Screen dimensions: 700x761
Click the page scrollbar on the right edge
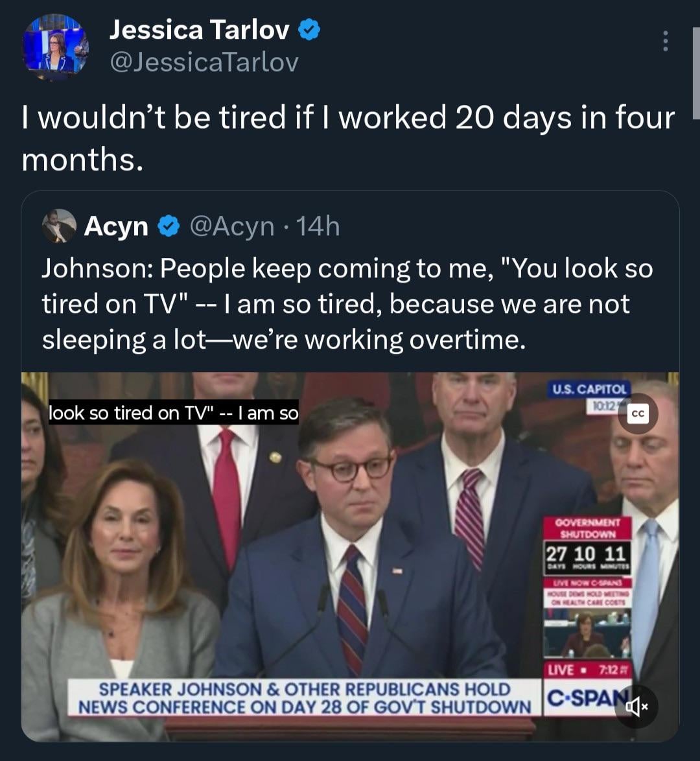[695, 71]
